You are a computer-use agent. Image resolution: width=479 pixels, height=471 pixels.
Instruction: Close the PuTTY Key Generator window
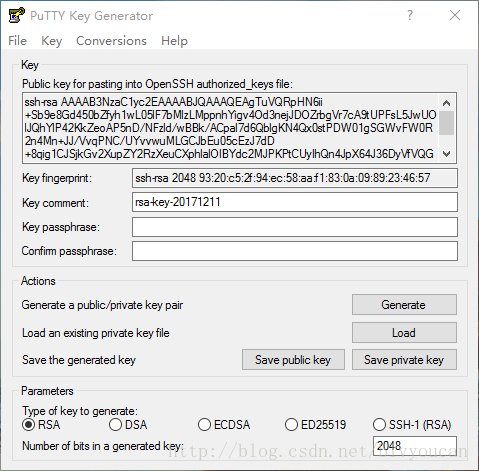tap(455, 15)
